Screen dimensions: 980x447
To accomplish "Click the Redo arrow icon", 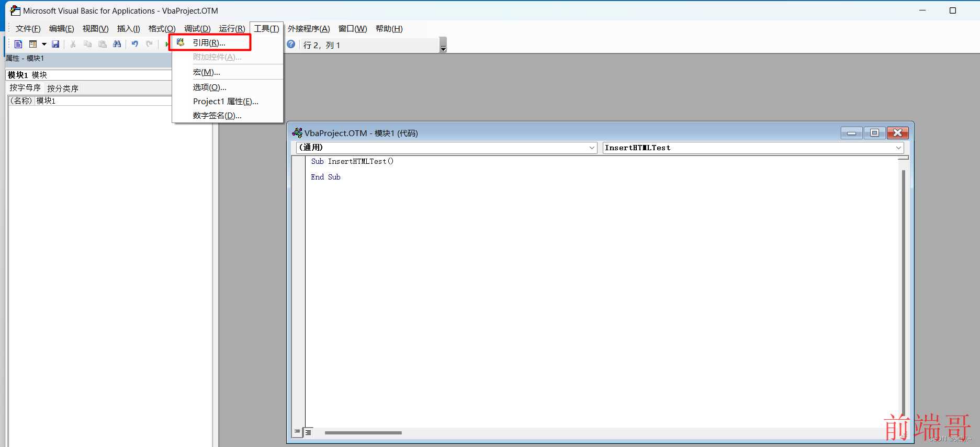I will click(150, 44).
